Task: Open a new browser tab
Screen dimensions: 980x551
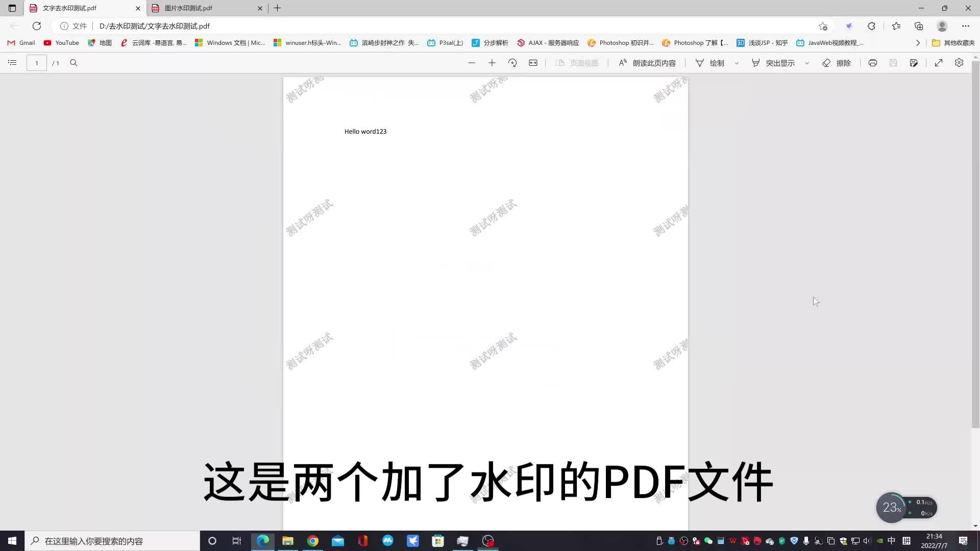Action: click(x=278, y=8)
